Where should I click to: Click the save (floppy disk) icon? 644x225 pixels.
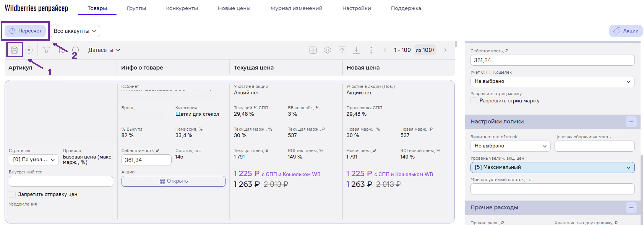point(14,50)
